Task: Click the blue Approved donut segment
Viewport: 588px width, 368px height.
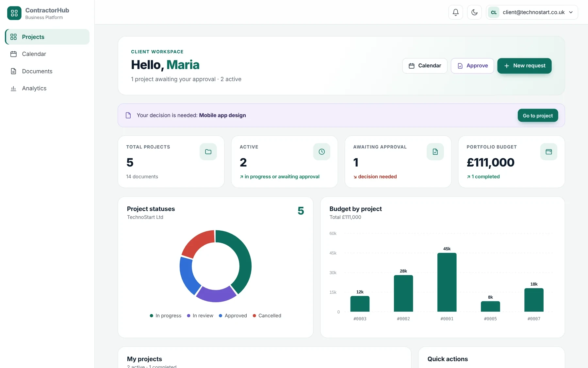Action: tap(187, 276)
